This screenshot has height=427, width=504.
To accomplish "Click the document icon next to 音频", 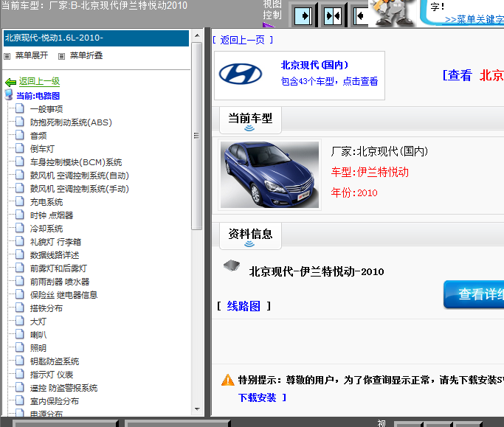I will (x=20, y=135).
